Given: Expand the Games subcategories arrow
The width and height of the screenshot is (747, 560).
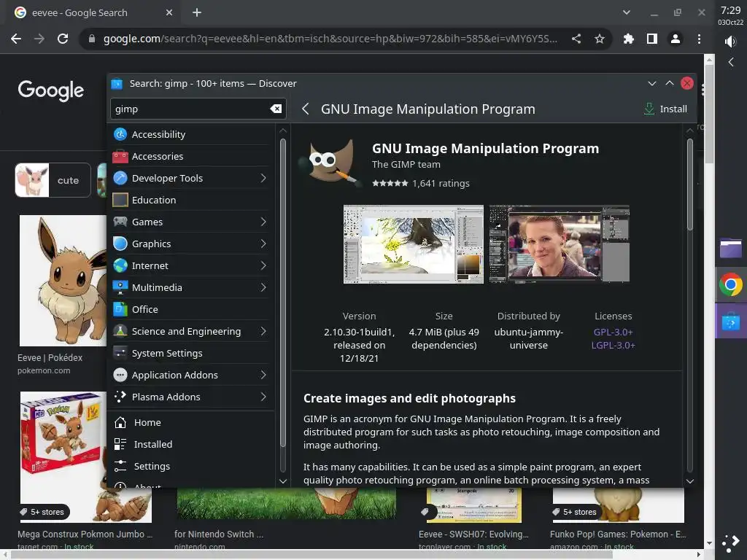Looking at the screenshot, I should [x=263, y=222].
